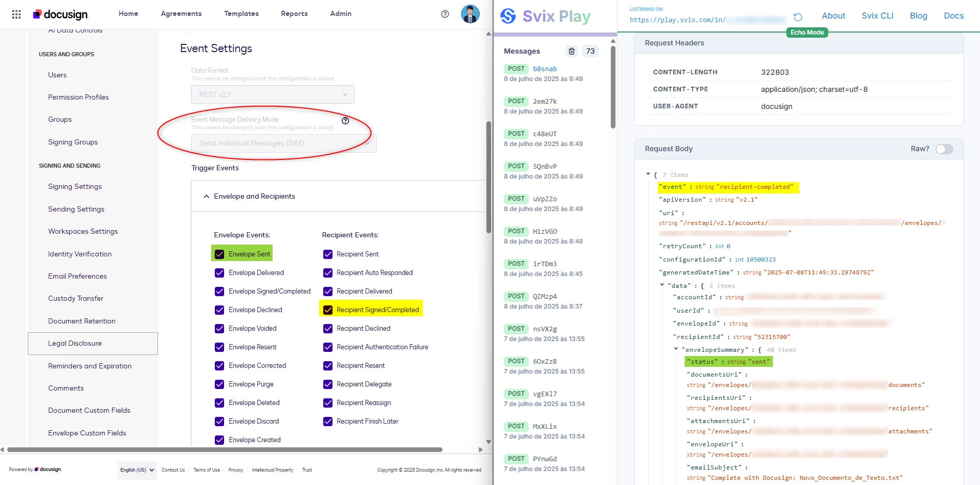The width and height of the screenshot is (980, 485).
Task: Collapse the Envelope and Recipients section
Action: (207, 197)
